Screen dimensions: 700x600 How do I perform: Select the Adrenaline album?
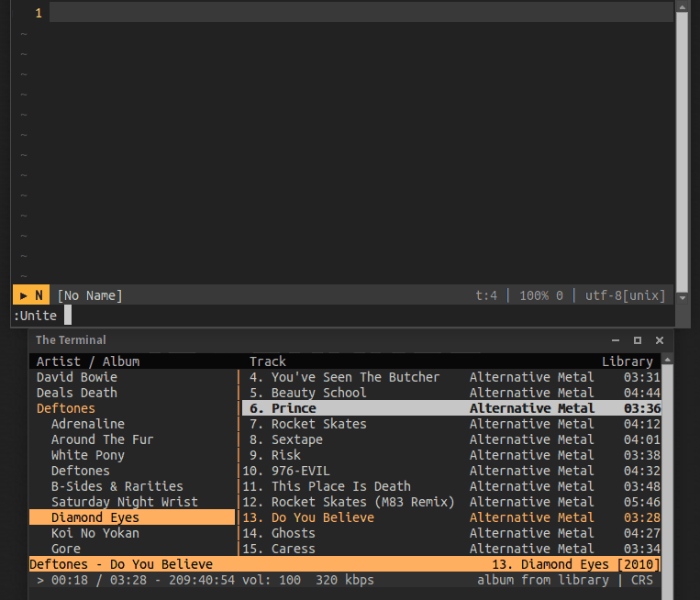(x=88, y=424)
